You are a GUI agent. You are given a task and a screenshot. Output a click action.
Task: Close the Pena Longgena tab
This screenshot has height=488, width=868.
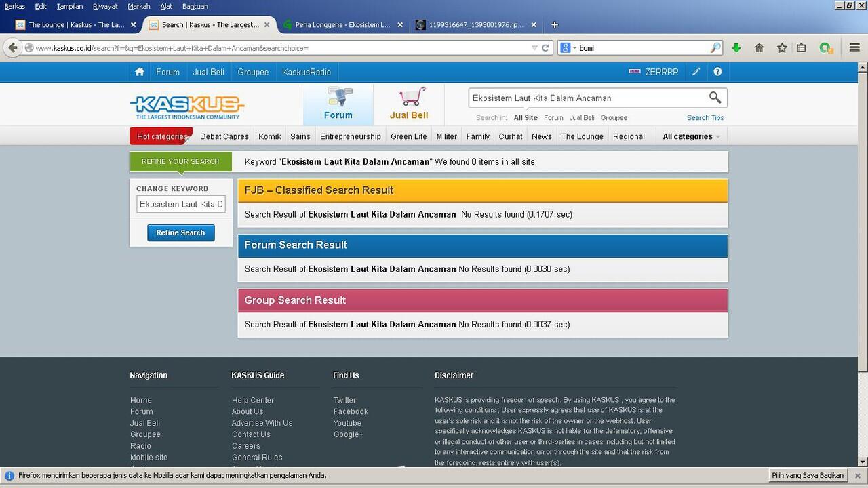400,25
